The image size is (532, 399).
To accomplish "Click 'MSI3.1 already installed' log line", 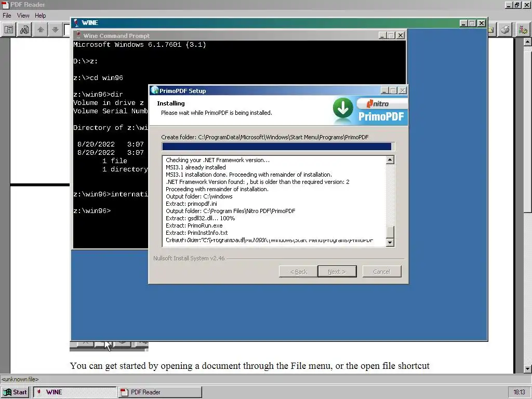I will tap(196, 167).
